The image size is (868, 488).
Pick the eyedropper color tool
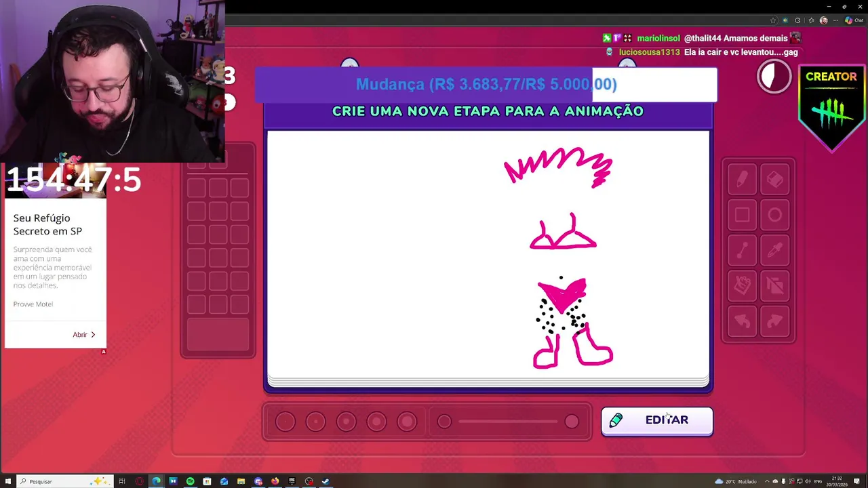pos(774,250)
